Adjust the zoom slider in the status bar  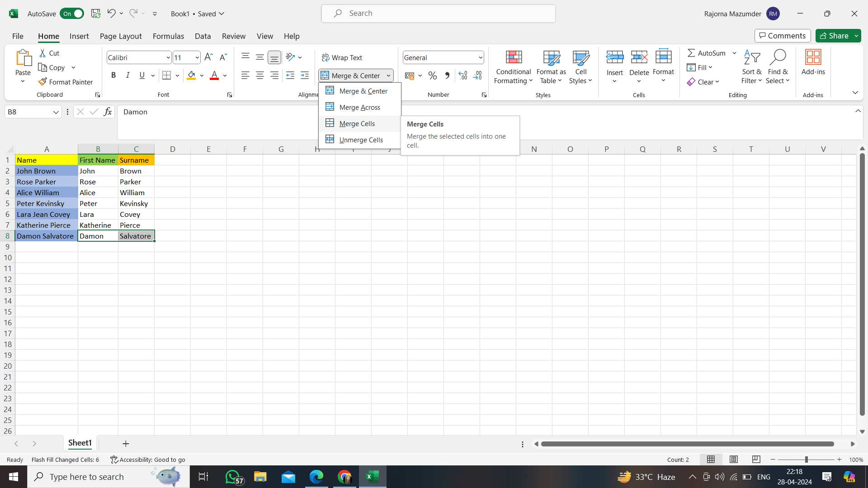[806, 460]
